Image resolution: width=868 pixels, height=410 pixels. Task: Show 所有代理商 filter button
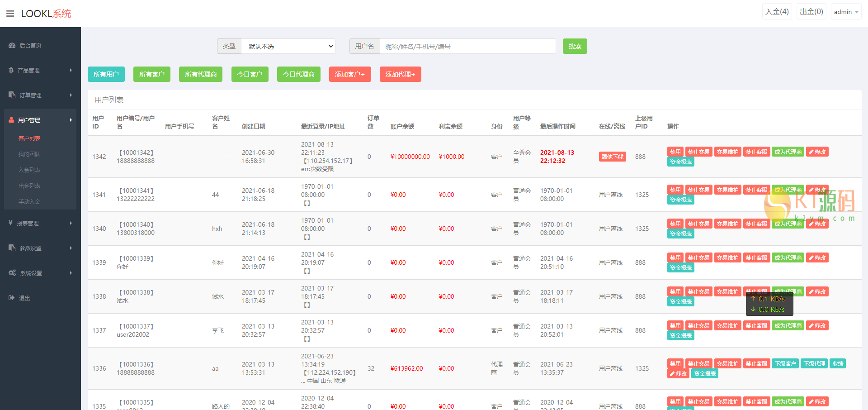point(201,74)
